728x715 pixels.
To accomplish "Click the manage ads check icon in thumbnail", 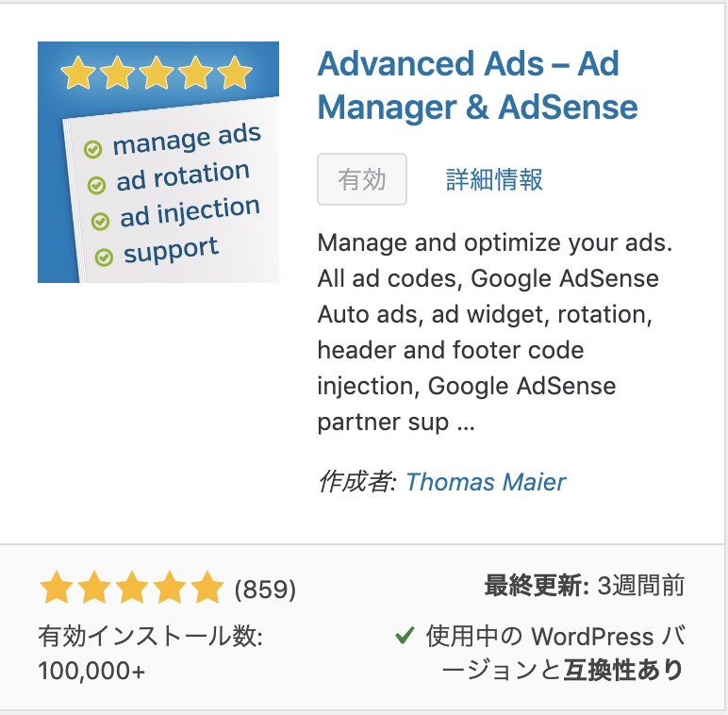I will tap(92, 149).
